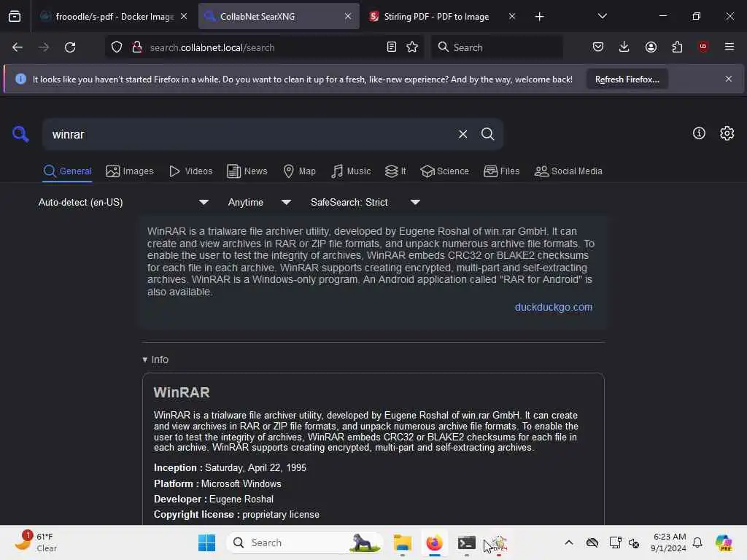Open tracking protection shield icon

(117, 47)
